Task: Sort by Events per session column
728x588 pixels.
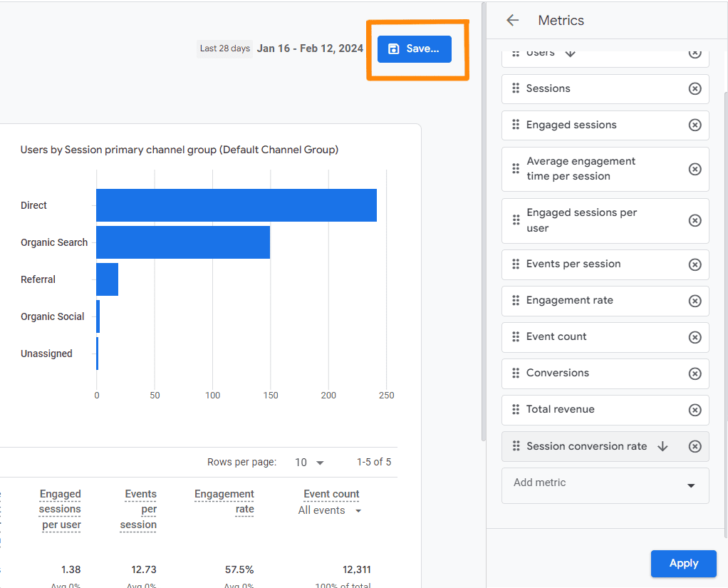Action: tap(138, 509)
